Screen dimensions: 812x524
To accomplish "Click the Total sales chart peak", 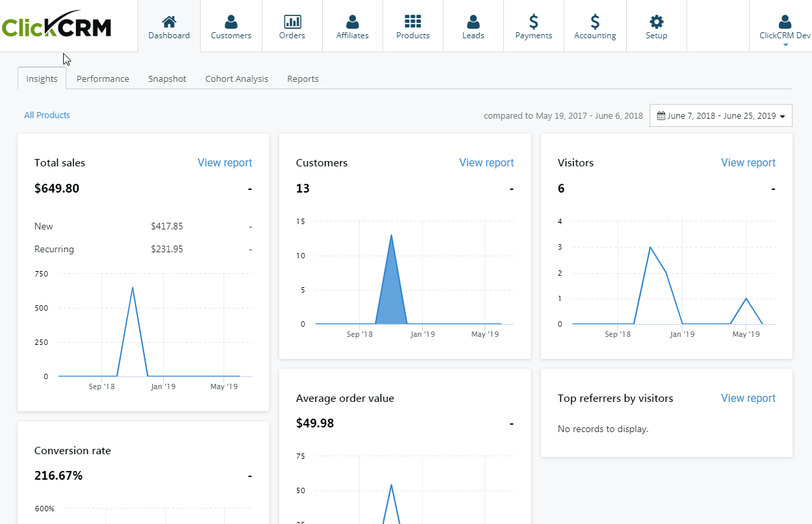I will (x=132, y=288).
